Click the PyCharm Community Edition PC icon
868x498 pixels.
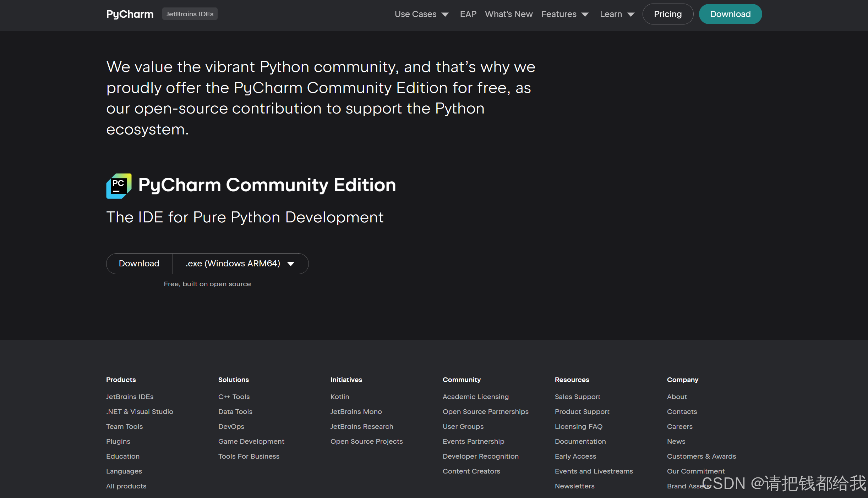pyautogui.click(x=119, y=186)
